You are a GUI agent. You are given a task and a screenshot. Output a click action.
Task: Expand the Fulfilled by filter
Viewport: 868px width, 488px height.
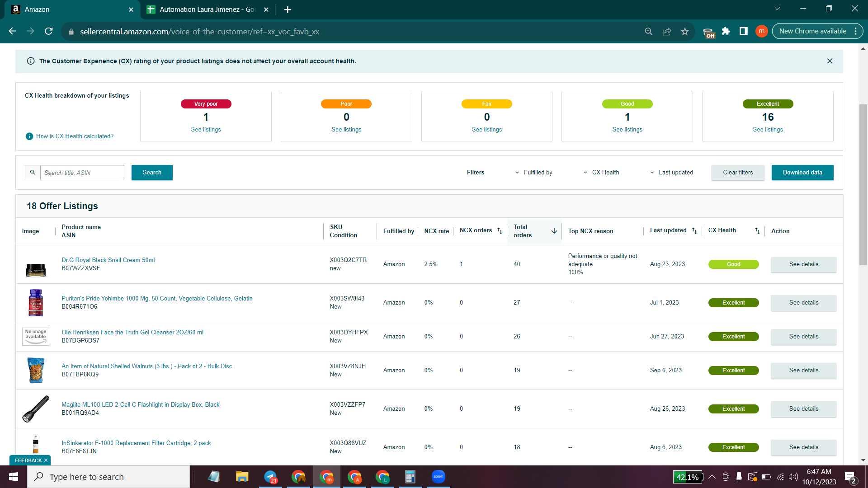[533, 173]
